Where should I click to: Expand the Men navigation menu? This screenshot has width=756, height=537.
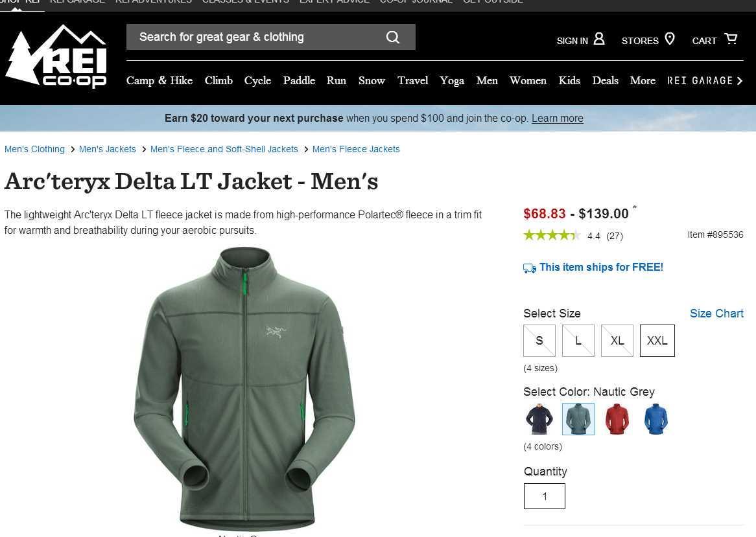[487, 80]
